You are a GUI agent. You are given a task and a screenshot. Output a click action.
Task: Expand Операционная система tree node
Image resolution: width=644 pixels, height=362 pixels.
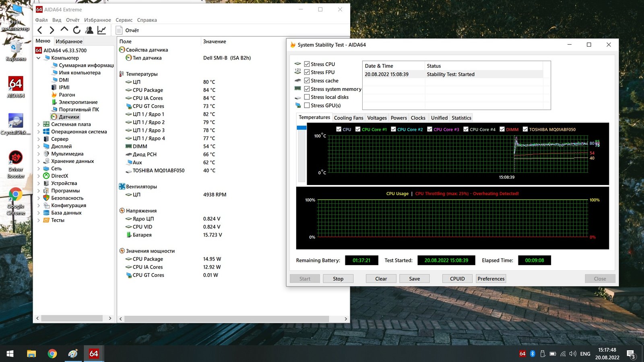(39, 132)
